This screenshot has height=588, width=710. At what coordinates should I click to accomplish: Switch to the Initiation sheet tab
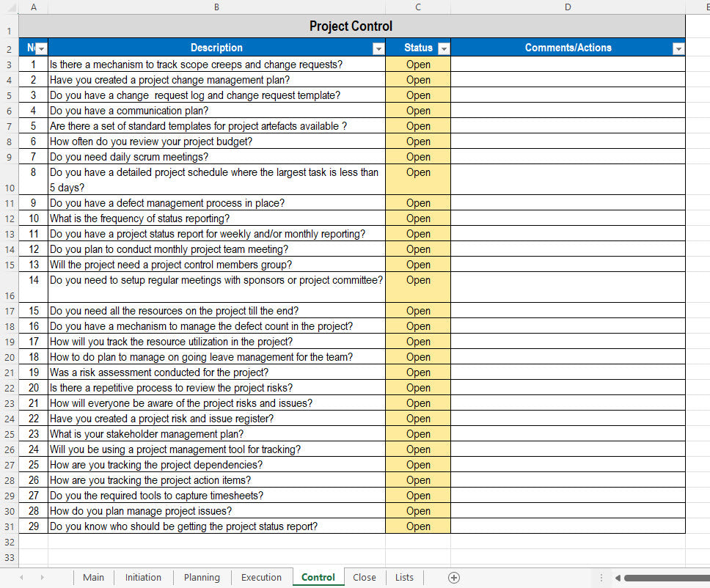(x=143, y=577)
